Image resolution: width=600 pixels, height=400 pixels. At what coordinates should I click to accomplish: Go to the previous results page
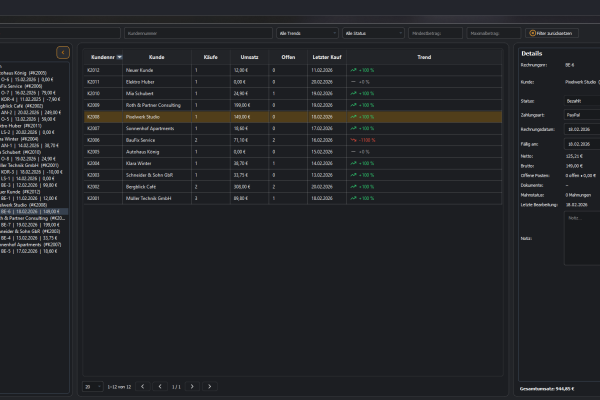coord(160,387)
